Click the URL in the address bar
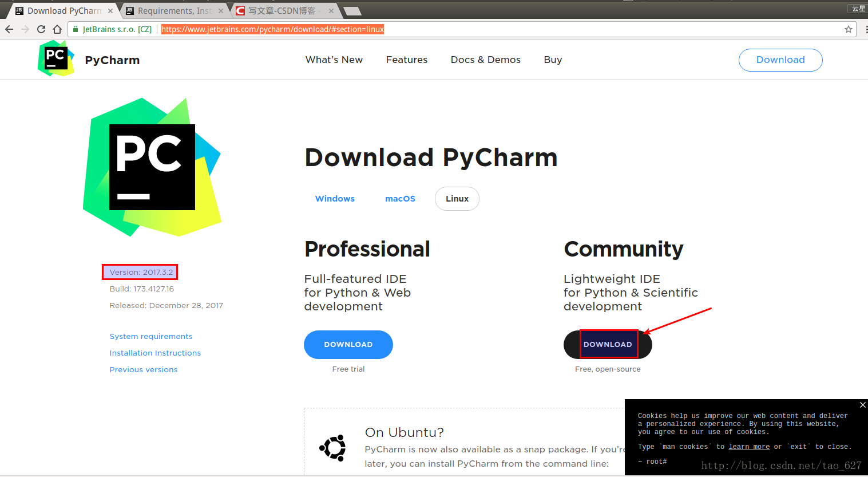The image size is (868, 477). 272,29
